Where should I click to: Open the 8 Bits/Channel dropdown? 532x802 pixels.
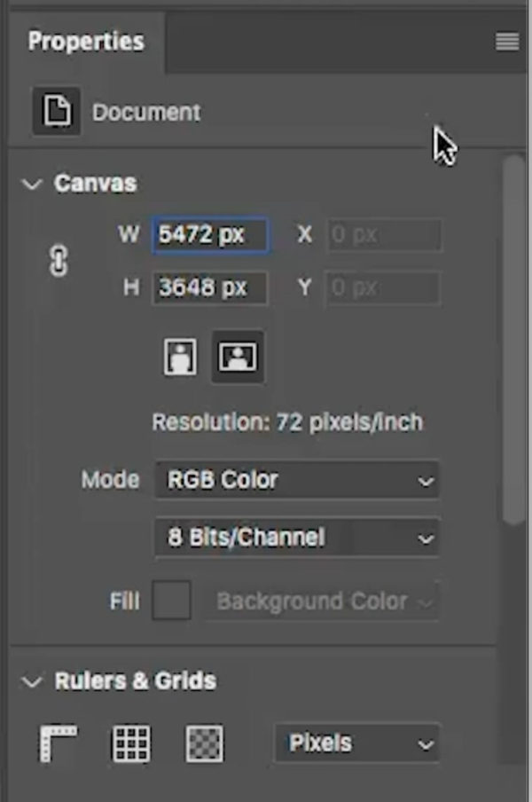tap(297, 537)
